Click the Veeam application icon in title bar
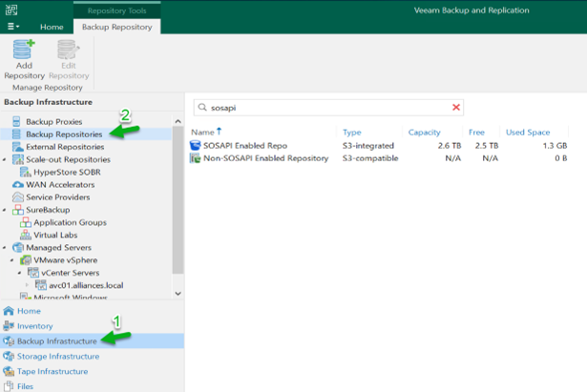587x392 pixels. pyautogui.click(x=11, y=10)
